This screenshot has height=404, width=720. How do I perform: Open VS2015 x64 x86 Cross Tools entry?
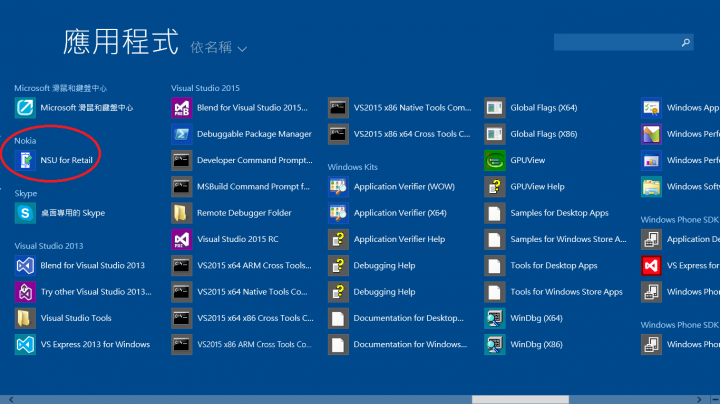click(x=242, y=318)
